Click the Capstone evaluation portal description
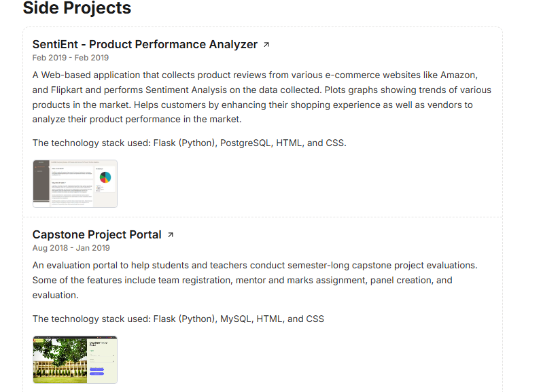Image resolution: width=560 pixels, height=392 pixels. pyautogui.click(x=255, y=280)
